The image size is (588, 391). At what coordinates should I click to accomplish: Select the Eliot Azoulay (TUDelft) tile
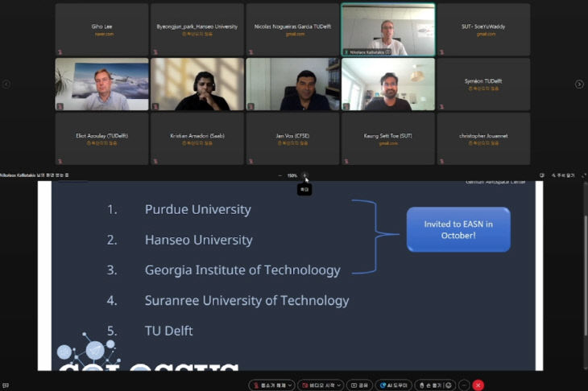click(x=101, y=138)
